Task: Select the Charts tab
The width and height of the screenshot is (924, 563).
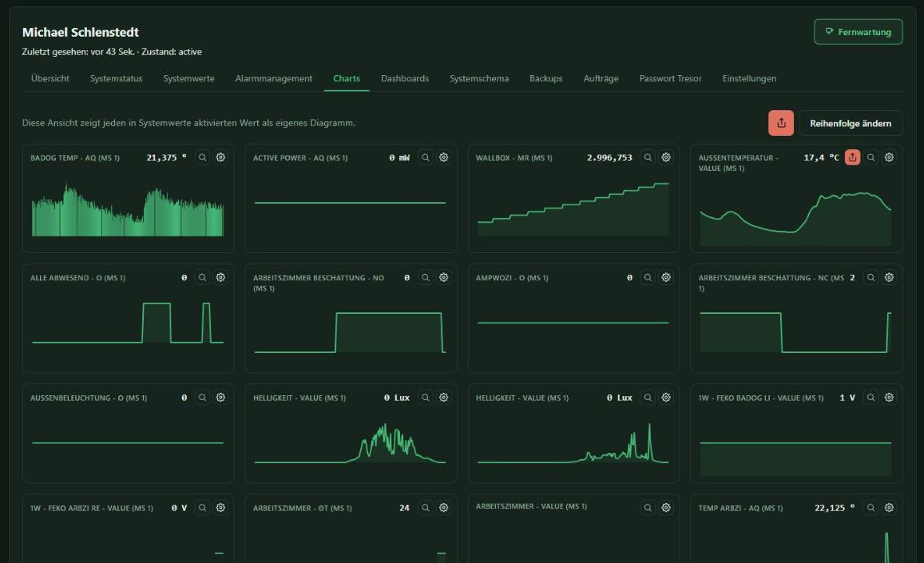Action: point(347,78)
